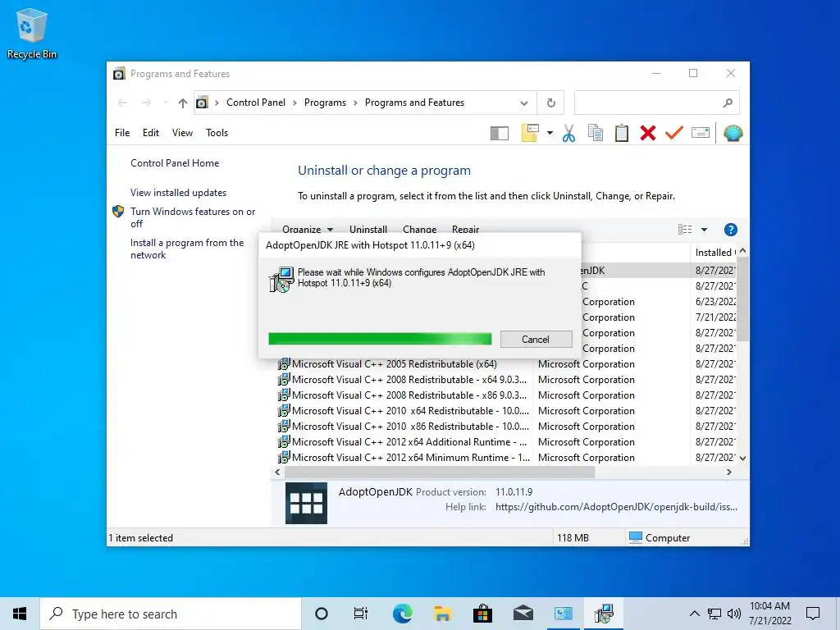840x630 pixels.
Task: Open the recent locations dropdown chevron
Action: click(166, 103)
